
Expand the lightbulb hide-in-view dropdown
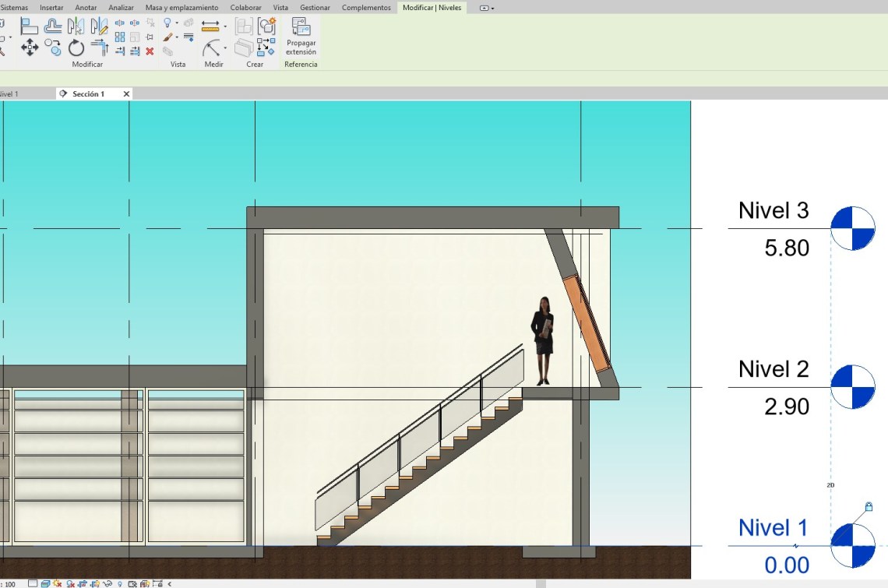tap(177, 23)
